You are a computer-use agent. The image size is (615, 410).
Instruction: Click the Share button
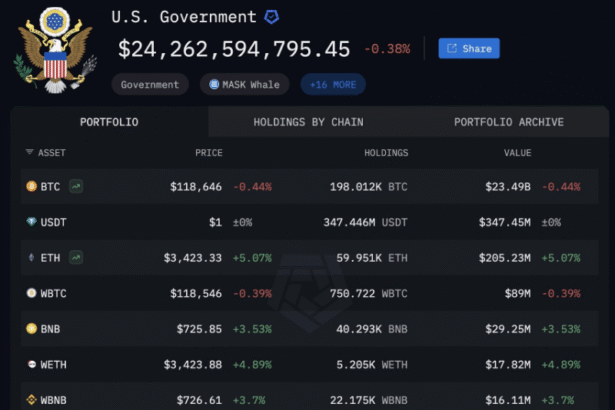[468, 48]
